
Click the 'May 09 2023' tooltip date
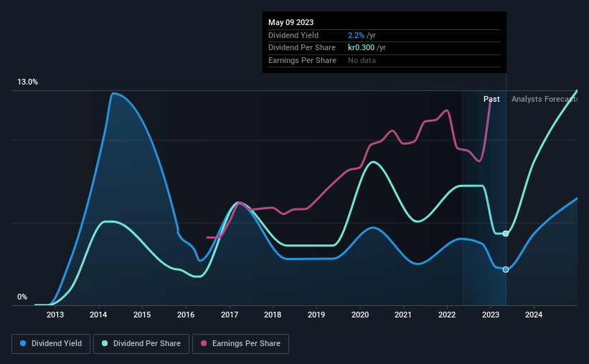coord(291,22)
